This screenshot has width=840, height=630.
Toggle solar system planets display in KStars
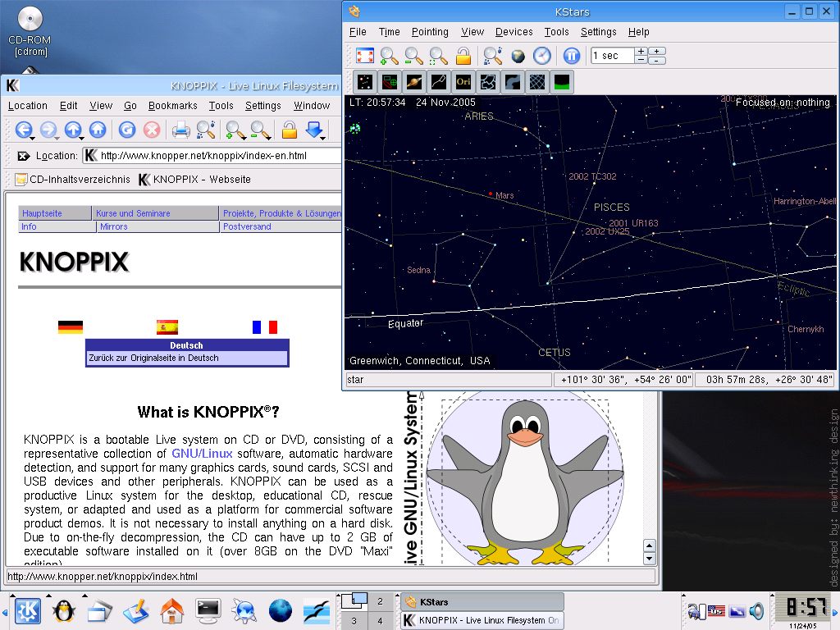(x=414, y=82)
